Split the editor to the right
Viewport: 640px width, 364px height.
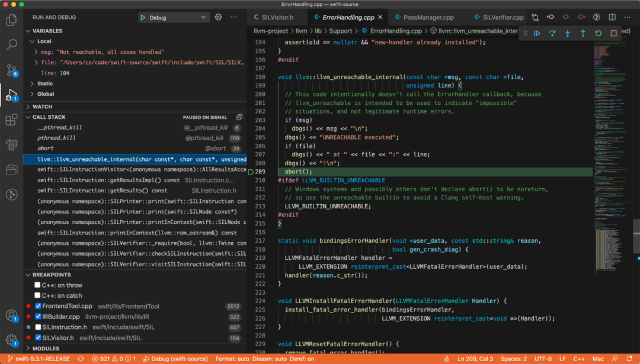pyautogui.click(x=612, y=17)
